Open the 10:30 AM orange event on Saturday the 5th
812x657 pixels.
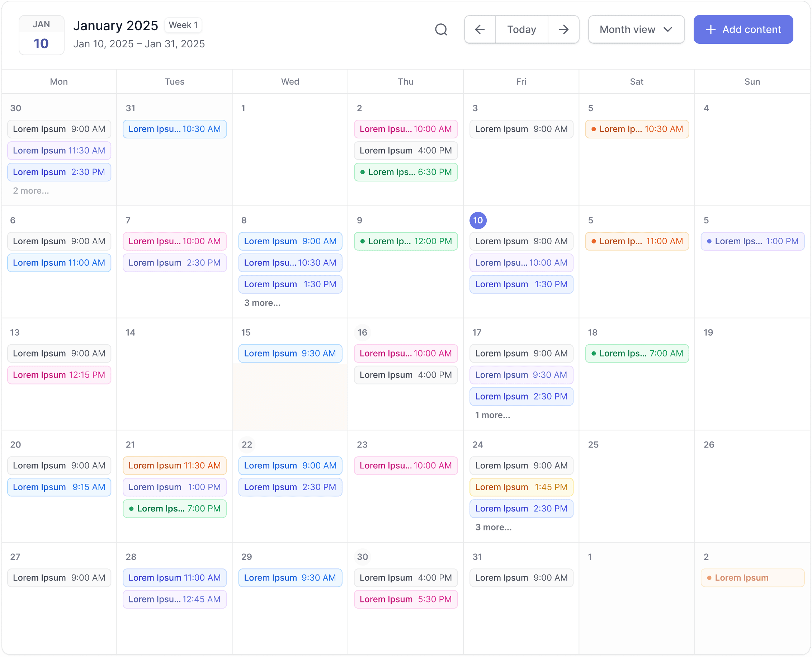coord(637,129)
